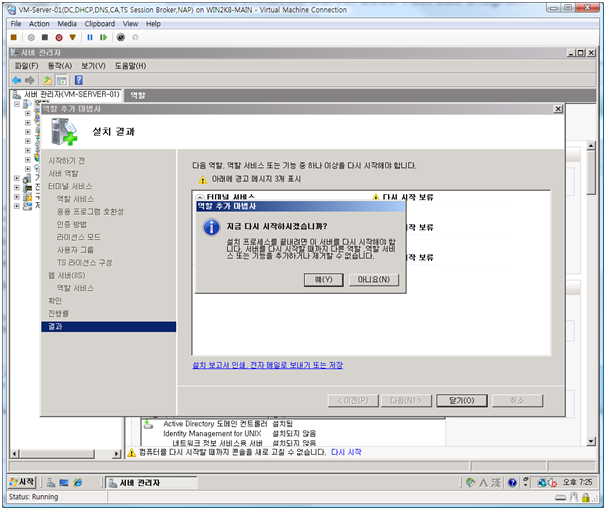Go back using the blue arrow in Server Manager

[x=16, y=80]
